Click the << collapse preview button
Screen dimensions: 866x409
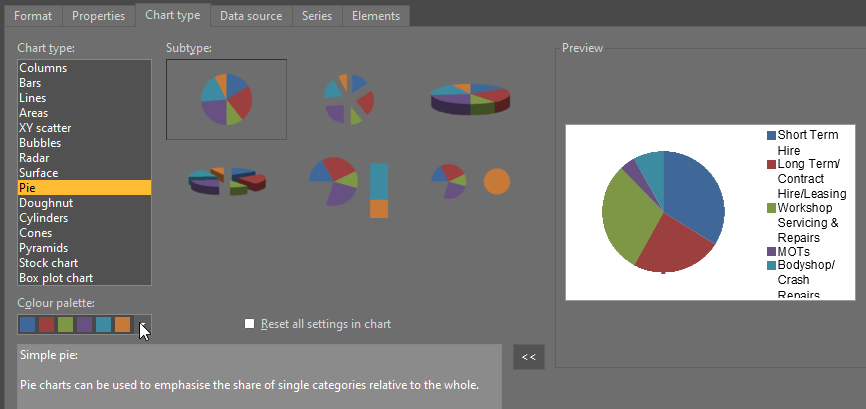528,357
